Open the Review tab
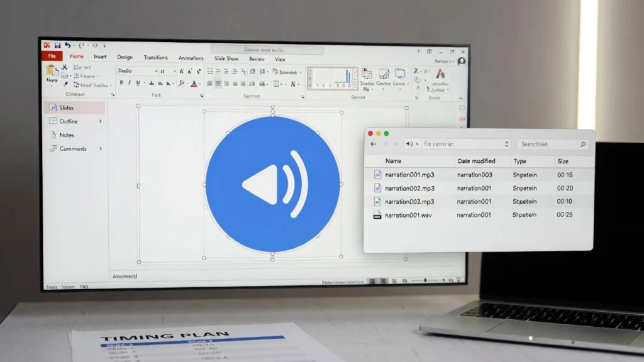 (x=257, y=59)
